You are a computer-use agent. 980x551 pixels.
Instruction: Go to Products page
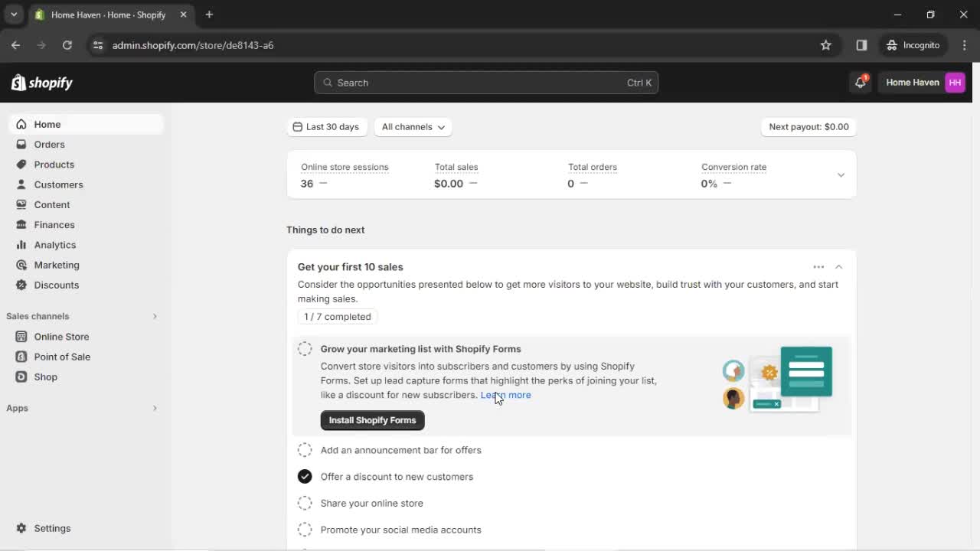85,165
